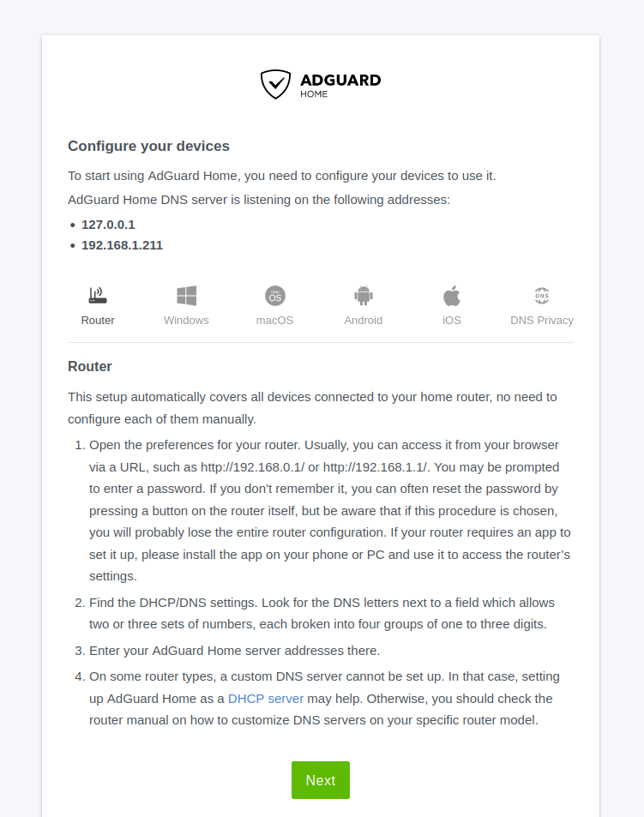Click the 127.0.0.1 address text
644x817 pixels.
[108, 225]
